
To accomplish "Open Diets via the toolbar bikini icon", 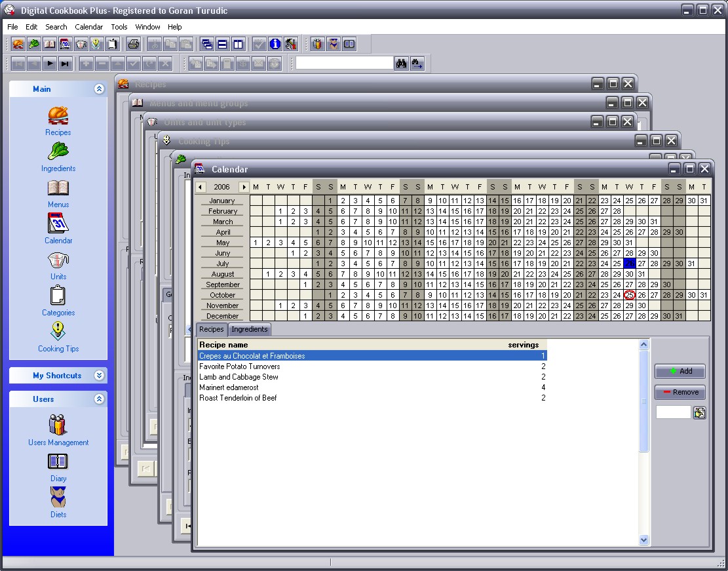I will (x=334, y=44).
